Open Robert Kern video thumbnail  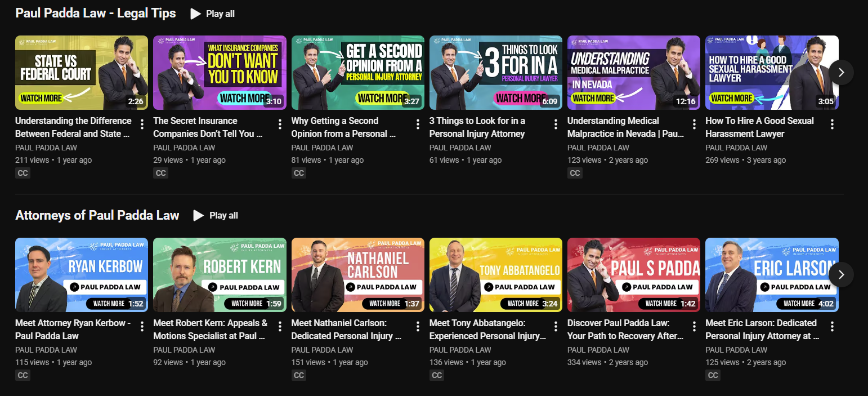pos(220,275)
